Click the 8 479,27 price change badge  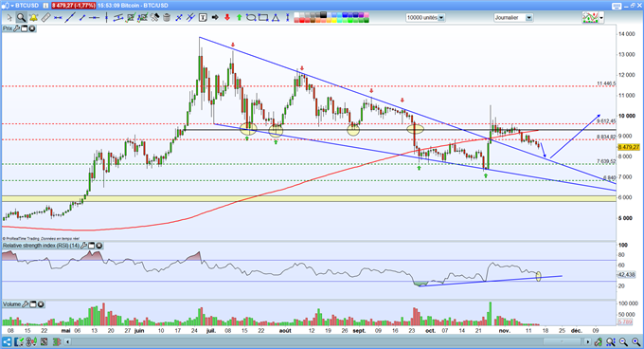point(74,6)
